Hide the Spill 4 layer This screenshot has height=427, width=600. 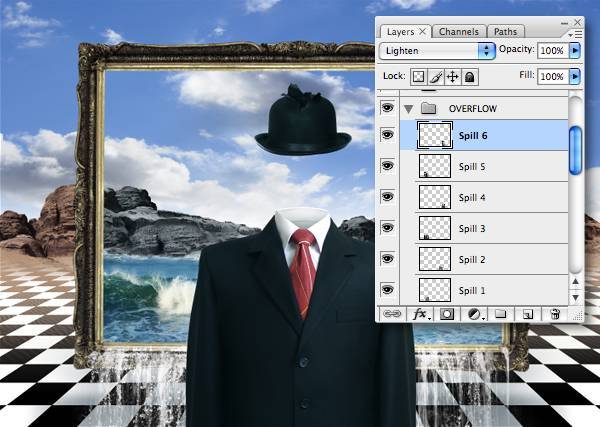pyautogui.click(x=388, y=197)
